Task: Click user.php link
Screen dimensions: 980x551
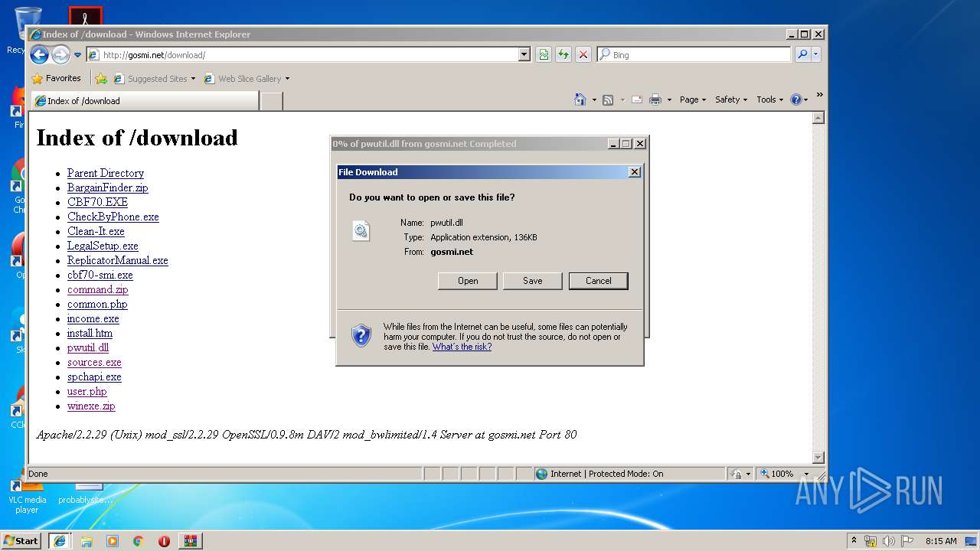Action: pyautogui.click(x=87, y=391)
